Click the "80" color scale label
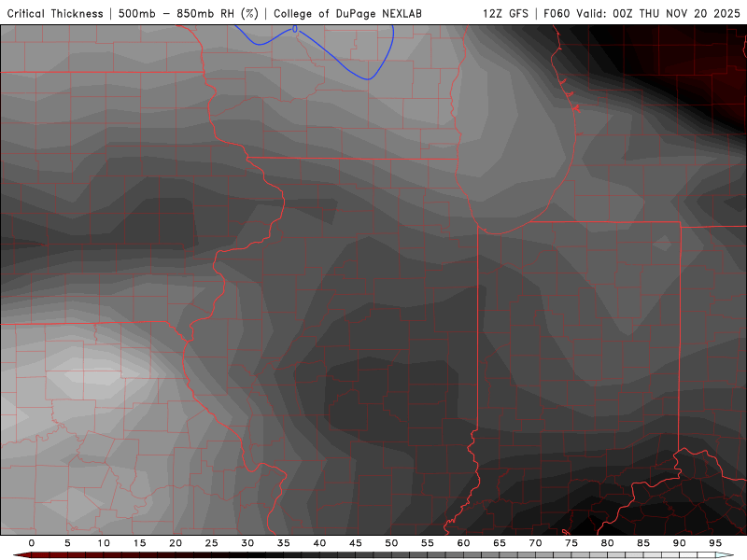The width and height of the screenshot is (747, 560). [x=608, y=543]
